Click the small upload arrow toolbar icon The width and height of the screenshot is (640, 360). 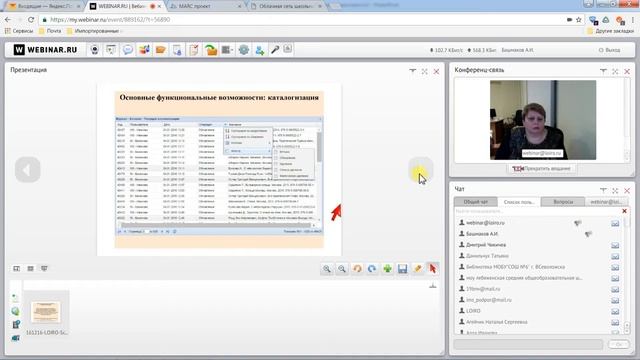(x=287, y=49)
